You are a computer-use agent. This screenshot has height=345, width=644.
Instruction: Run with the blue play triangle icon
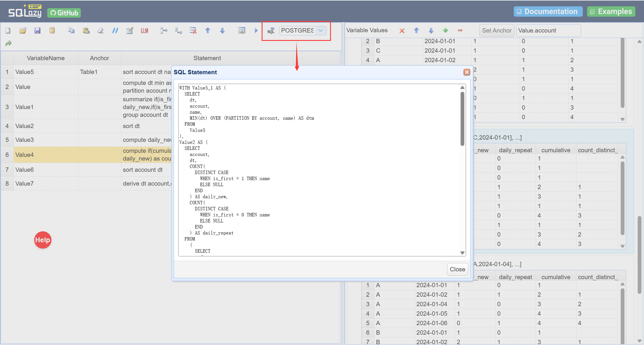[256, 31]
